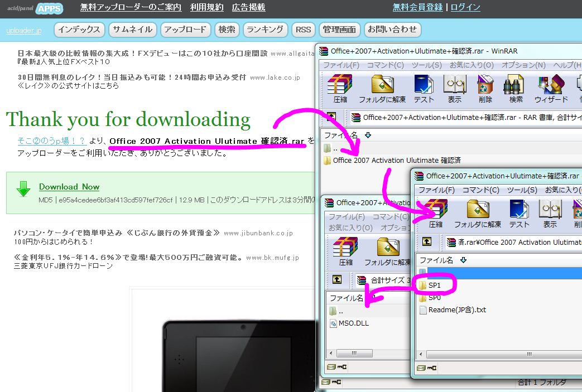Screen dimensions: 582x392
Task: Click the アップロード button
Action: click(x=186, y=30)
